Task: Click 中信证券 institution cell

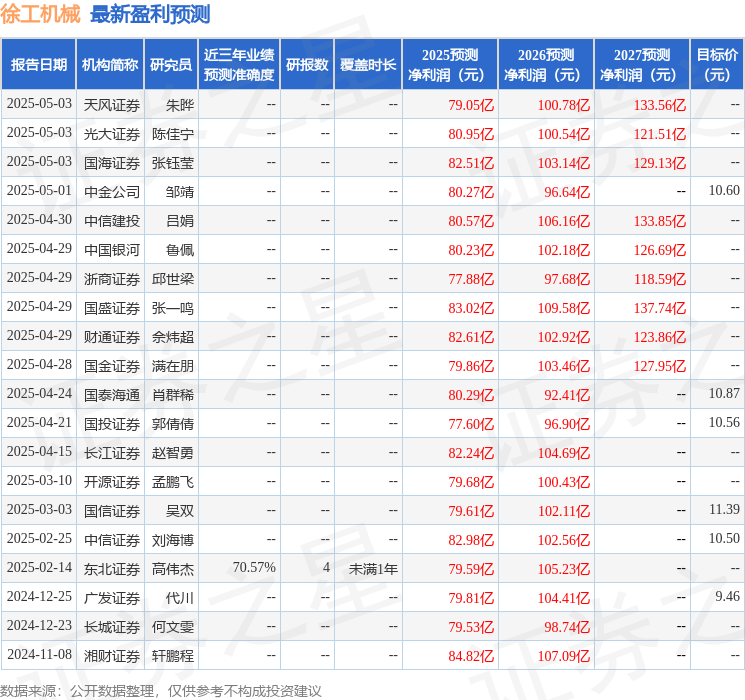Action: tap(112, 540)
